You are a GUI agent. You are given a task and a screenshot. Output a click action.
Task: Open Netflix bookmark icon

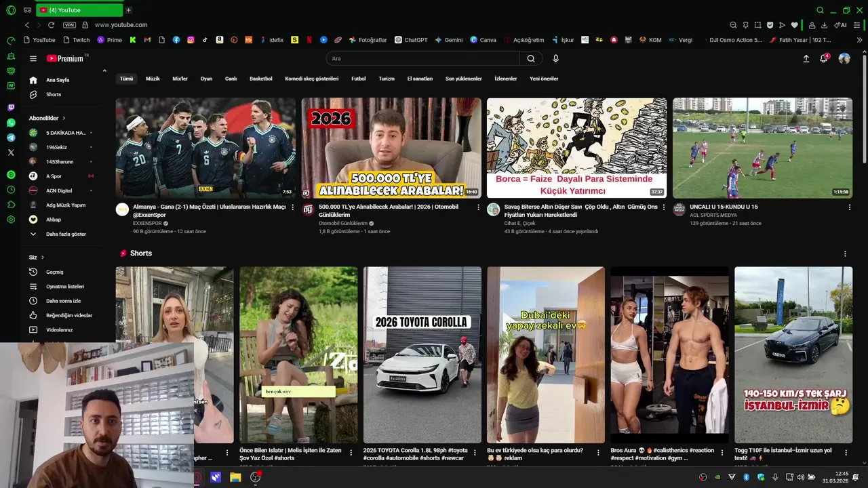coord(309,40)
